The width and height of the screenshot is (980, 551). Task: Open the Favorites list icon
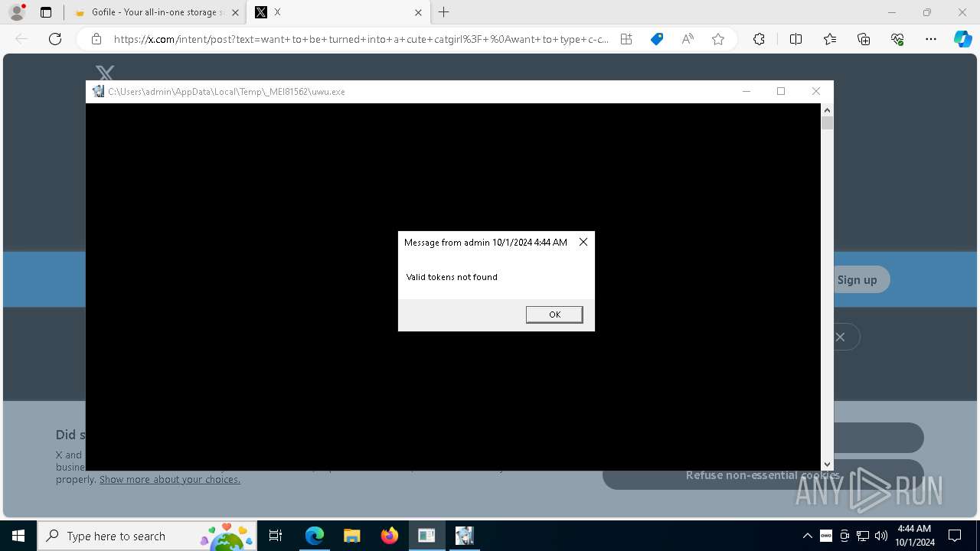830,39
